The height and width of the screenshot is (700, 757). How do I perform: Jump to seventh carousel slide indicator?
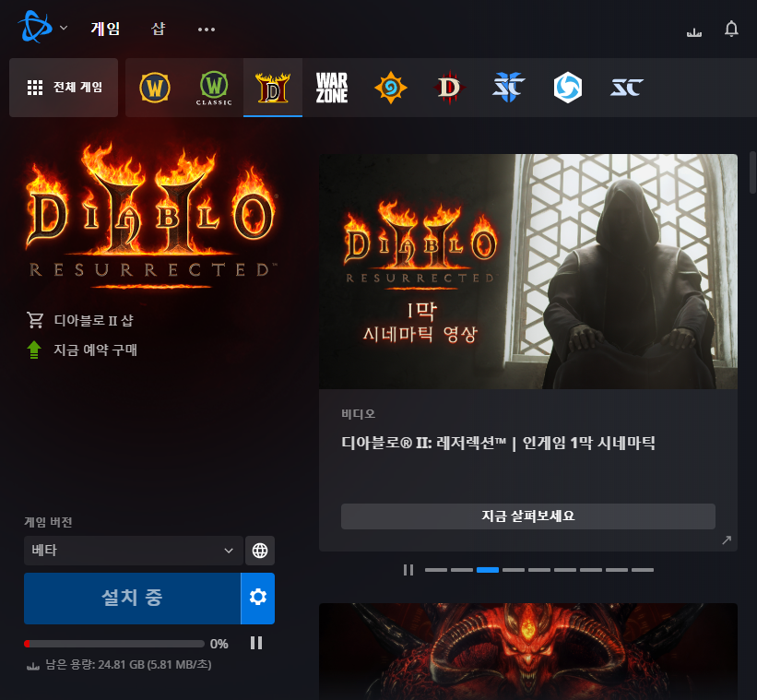coord(591,570)
